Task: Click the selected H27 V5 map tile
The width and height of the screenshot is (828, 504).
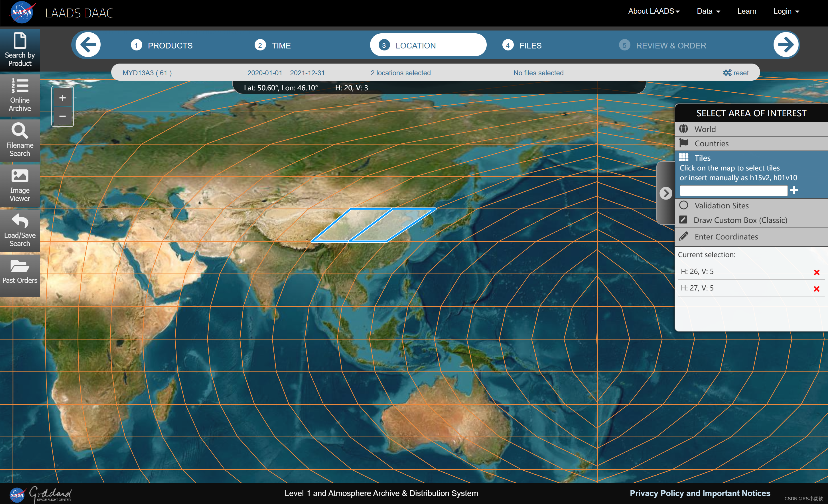Action: [x=393, y=225]
